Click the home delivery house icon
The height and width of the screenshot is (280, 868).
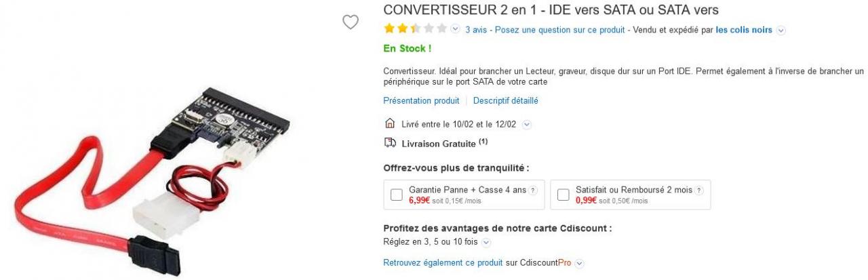coord(389,124)
